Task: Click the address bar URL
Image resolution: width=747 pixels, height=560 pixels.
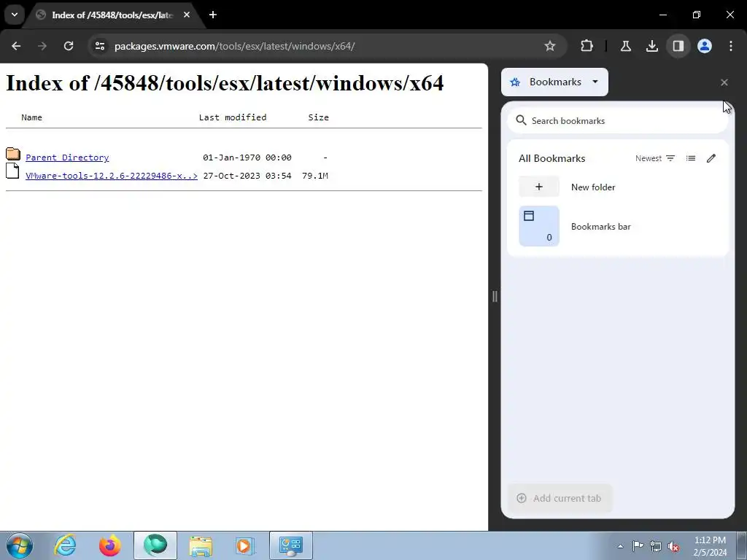Action: (234, 46)
